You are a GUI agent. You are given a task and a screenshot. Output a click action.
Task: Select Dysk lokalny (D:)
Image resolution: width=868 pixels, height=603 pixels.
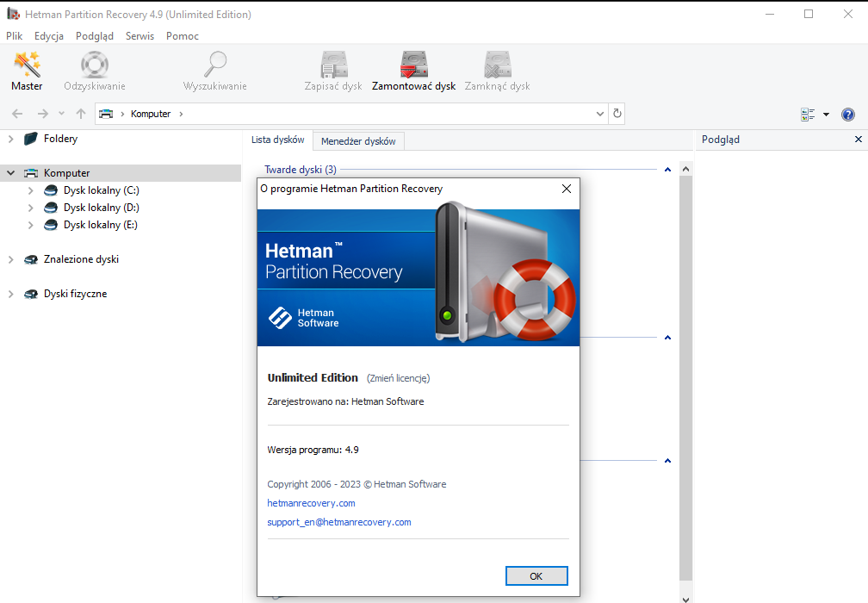click(102, 207)
